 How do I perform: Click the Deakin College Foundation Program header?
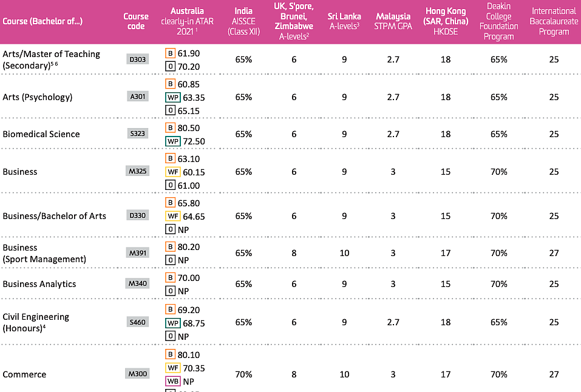[x=499, y=21]
